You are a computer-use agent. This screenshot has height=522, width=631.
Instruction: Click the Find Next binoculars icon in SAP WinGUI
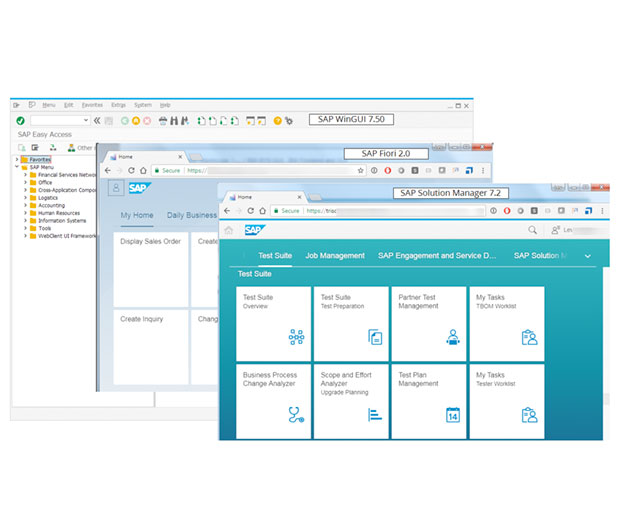[x=184, y=121]
